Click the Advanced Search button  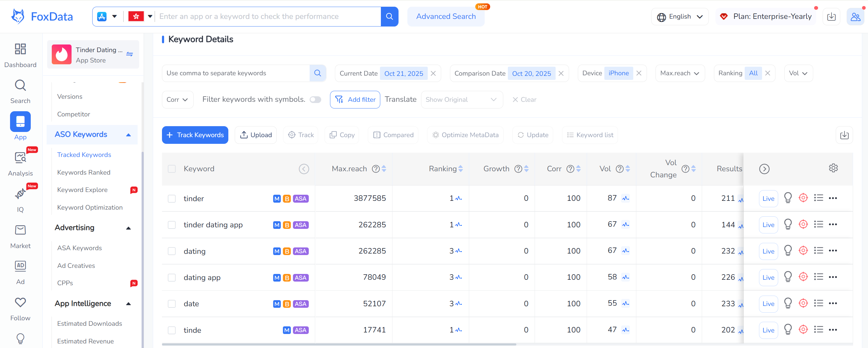445,16
